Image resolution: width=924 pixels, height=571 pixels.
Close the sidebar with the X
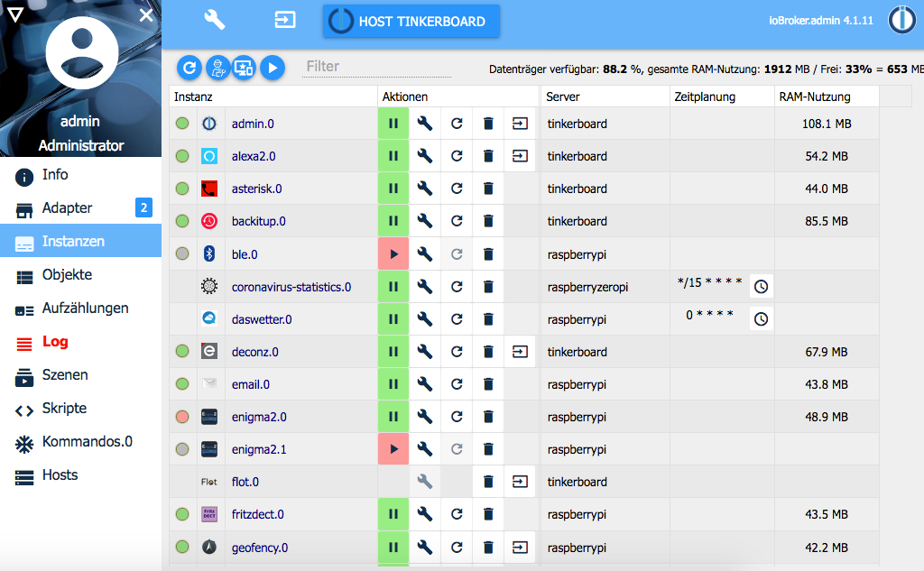pos(146,14)
